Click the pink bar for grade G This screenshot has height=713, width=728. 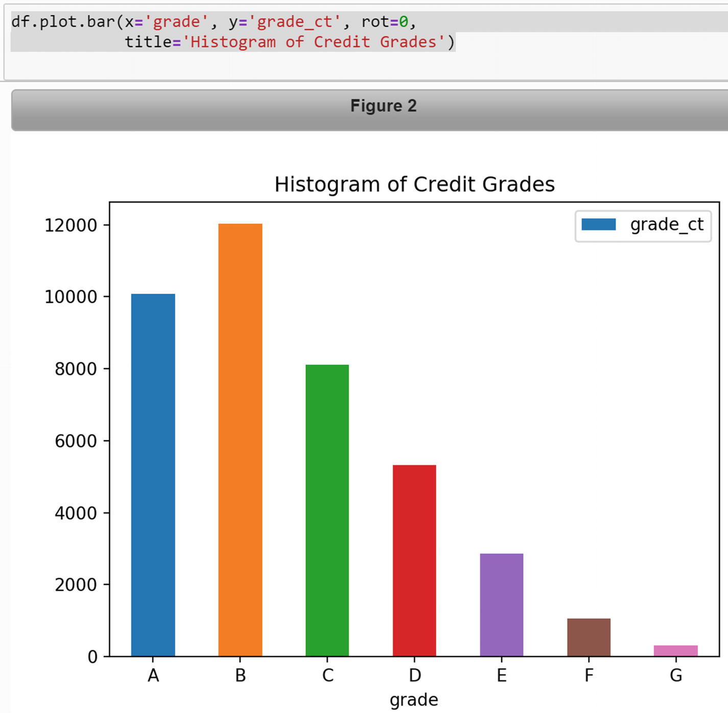pos(676,651)
